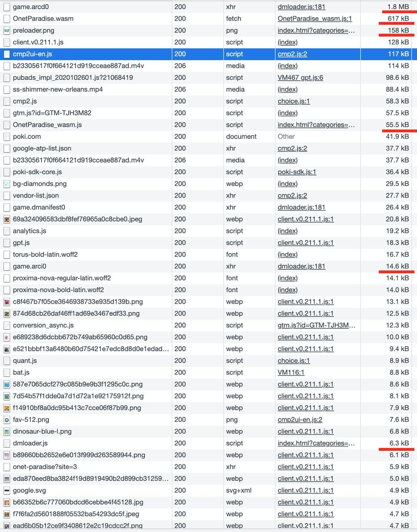Select the quant.js request
This screenshot has height=532, width=417.
(25, 361)
